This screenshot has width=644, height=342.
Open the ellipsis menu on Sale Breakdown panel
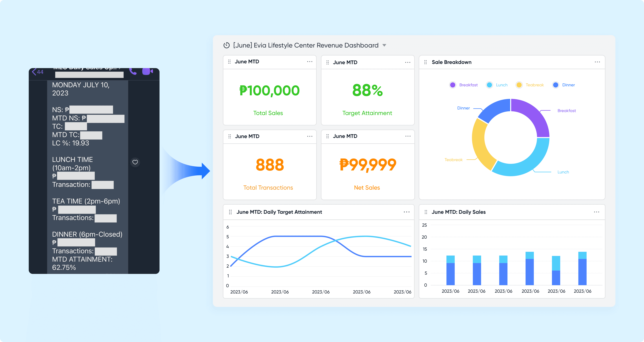(x=597, y=62)
